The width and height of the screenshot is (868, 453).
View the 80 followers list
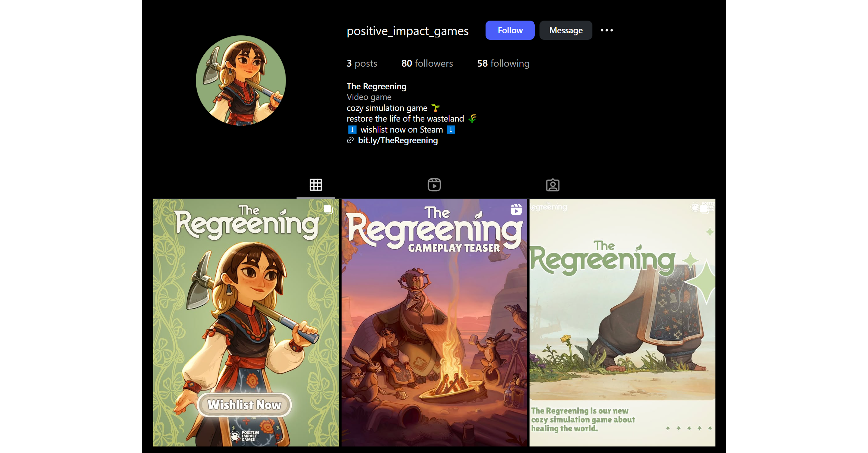427,63
